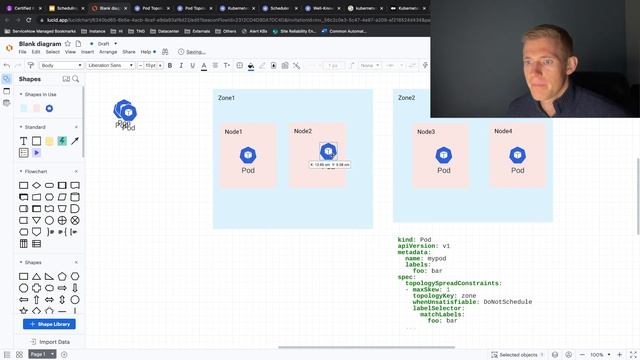Image resolution: width=640 pixels, height=360 pixels.
Task: Click the Redo arrow
Action: point(18,65)
